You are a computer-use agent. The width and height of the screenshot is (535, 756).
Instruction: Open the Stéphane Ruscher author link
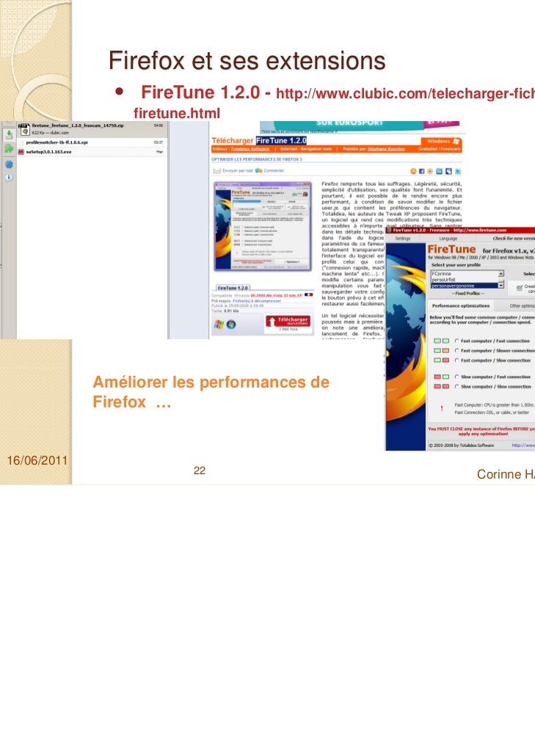pyautogui.click(x=386, y=149)
